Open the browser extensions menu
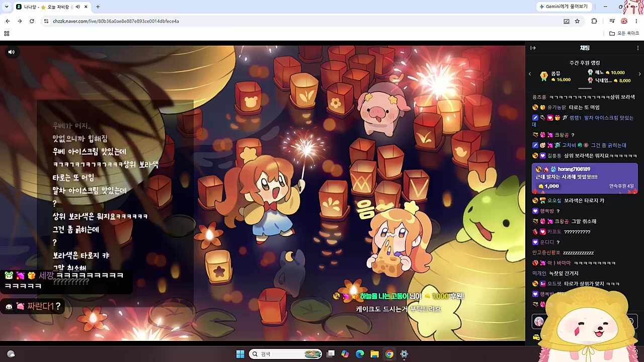Image resolution: width=644 pixels, height=362 pixels. pos(594,21)
